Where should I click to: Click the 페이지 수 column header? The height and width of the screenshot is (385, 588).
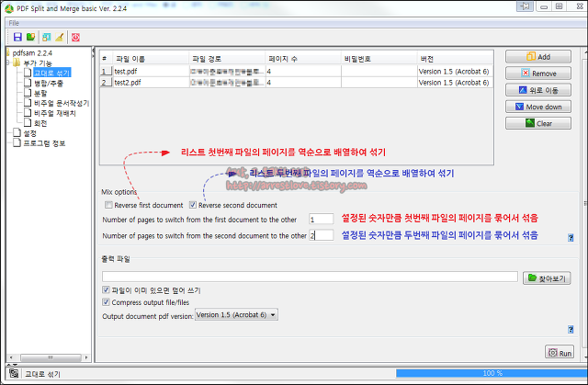pyautogui.click(x=303, y=59)
